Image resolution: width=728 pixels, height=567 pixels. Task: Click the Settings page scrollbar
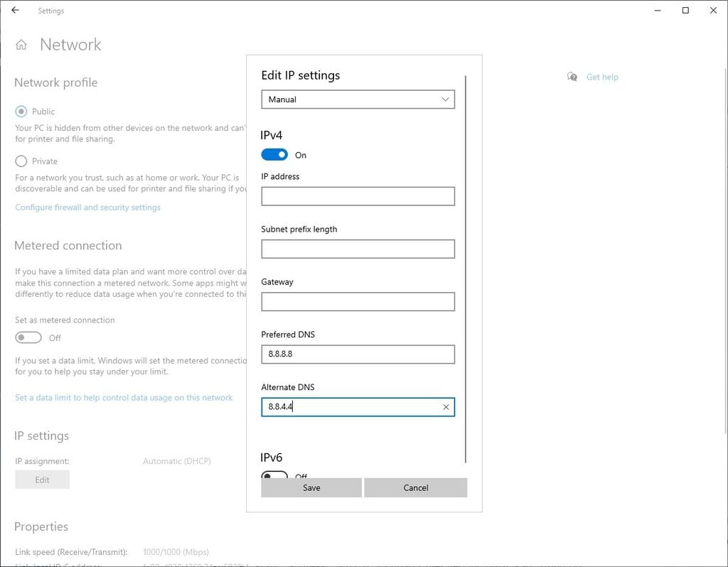click(726, 251)
